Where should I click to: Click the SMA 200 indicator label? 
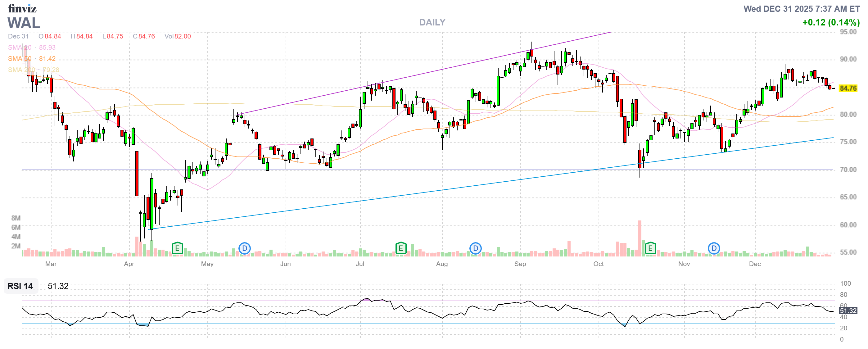21,70
